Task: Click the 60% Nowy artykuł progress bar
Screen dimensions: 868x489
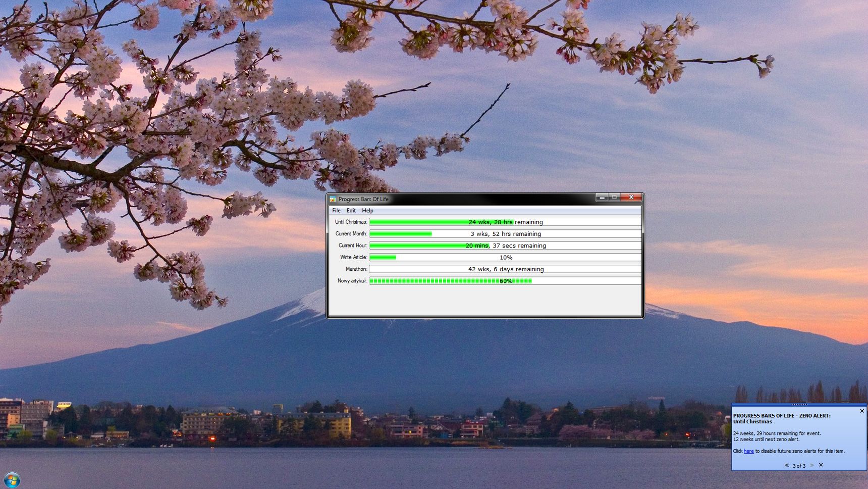Action: pyautogui.click(x=505, y=281)
